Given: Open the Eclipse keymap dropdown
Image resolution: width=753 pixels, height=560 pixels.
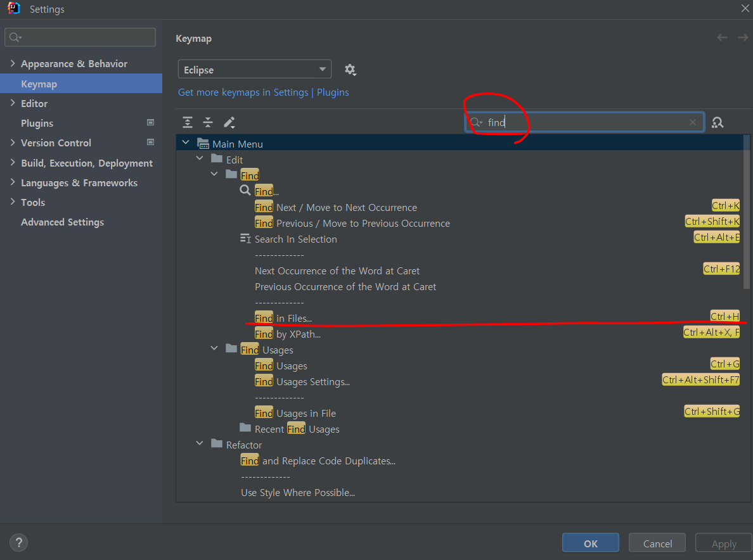Looking at the screenshot, I should tap(255, 70).
